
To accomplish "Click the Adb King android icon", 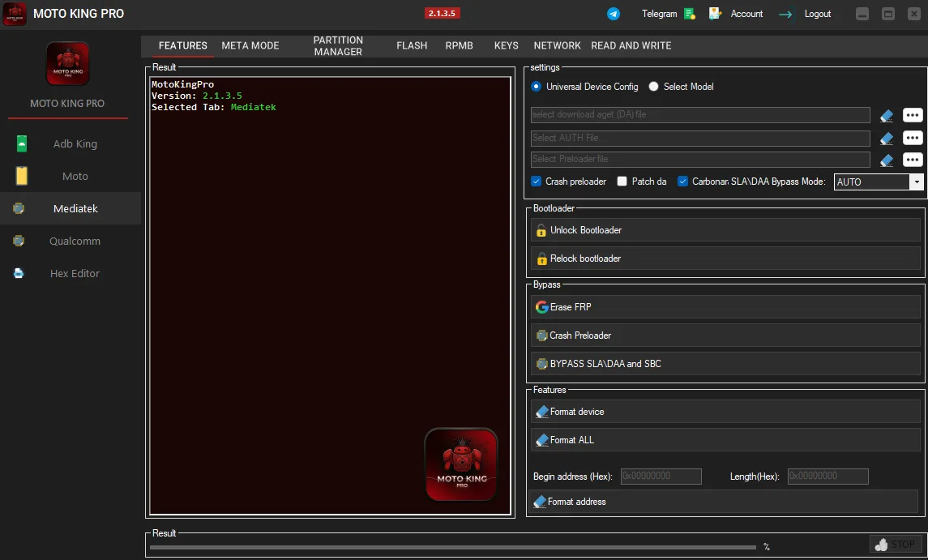I will tap(22, 143).
